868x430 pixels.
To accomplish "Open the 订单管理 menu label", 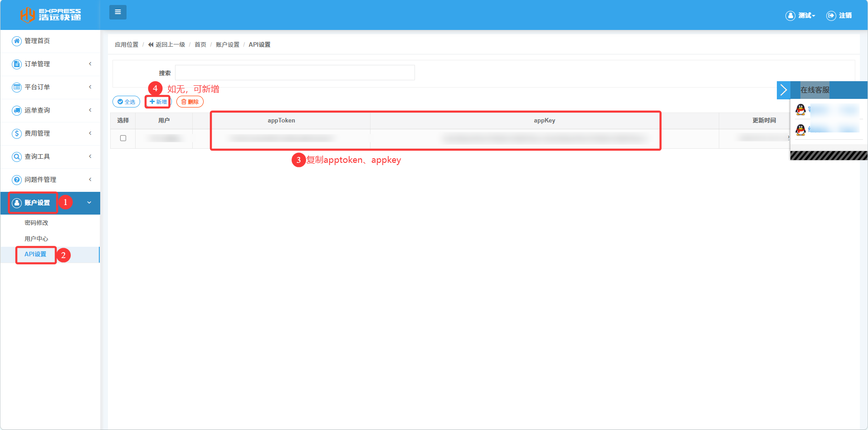I will (x=37, y=64).
